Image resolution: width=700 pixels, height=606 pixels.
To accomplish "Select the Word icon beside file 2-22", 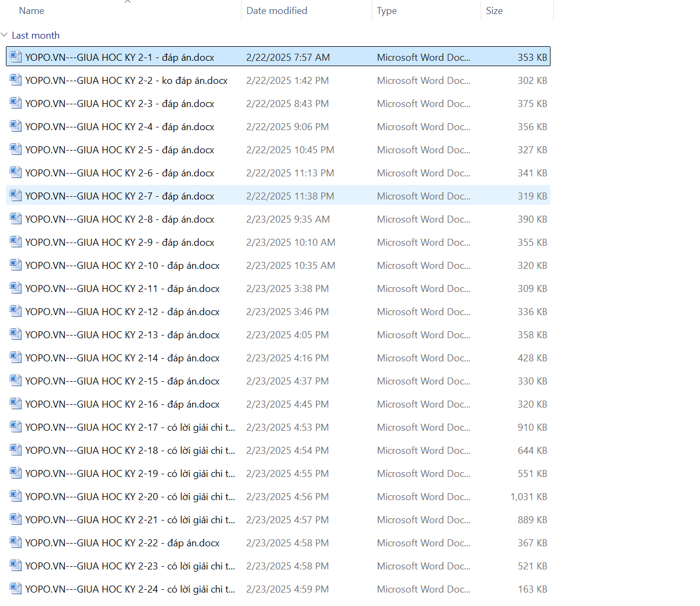I will coord(16,543).
